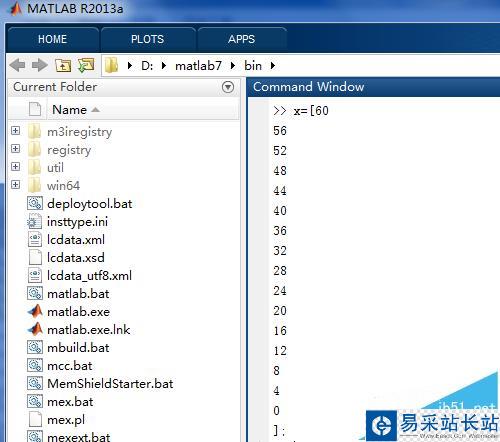Viewport: 500px width, 442px height.
Task: Select the util folder icon
Action: pyautogui.click(x=34, y=168)
